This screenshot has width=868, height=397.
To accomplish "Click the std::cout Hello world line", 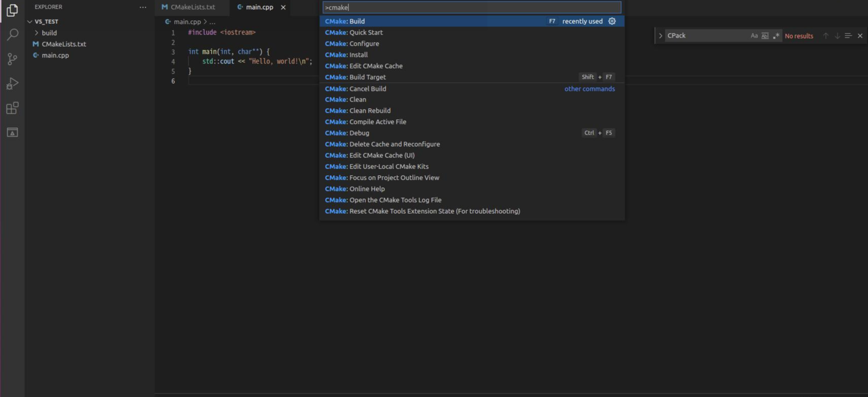I will 257,61.
